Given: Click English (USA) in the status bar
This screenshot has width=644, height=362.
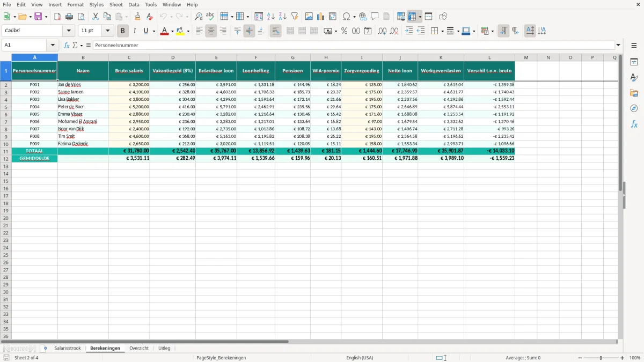Looking at the screenshot, I should coord(360,358).
